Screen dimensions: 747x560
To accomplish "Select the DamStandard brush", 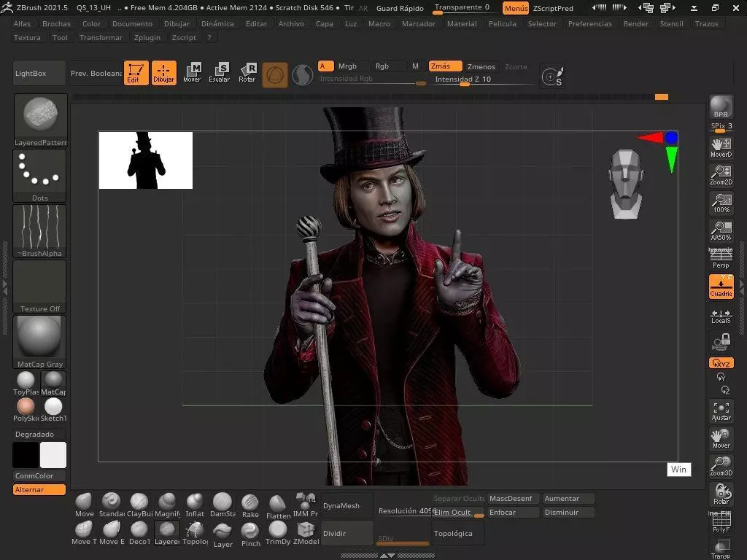I will click(222, 505).
